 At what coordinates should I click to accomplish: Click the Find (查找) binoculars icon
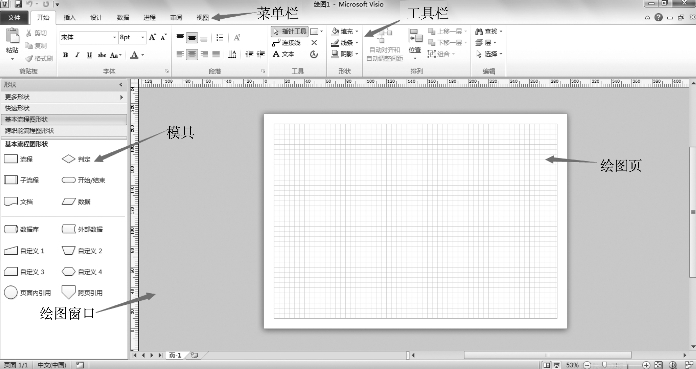[x=479, y=32]
